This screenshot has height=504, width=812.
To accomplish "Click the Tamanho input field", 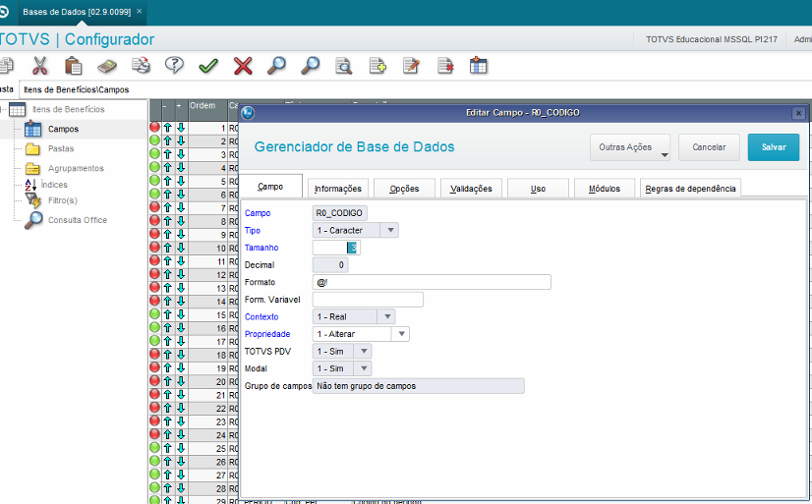I will click(336, 248).
